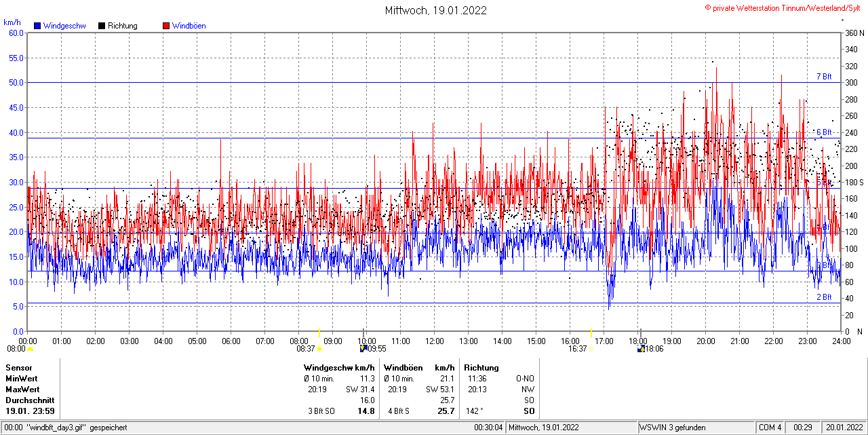Click the '7 Bft' line label
This screenshot has width=868, height=435.
[x=824, y=77]
